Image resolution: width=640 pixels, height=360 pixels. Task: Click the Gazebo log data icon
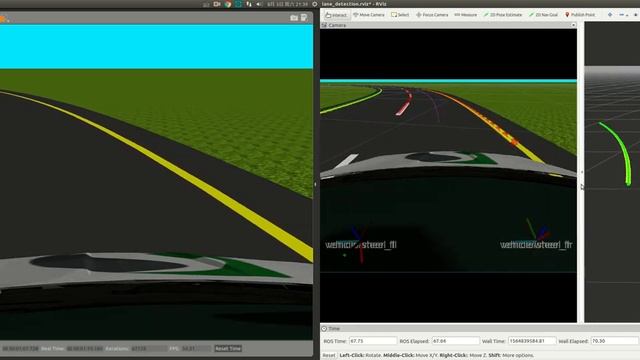304,18
